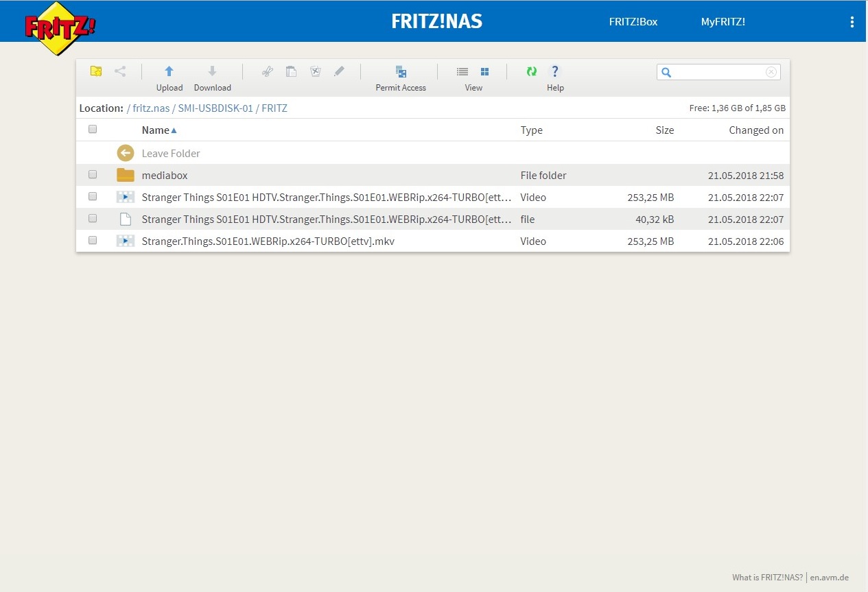This screenshot has height=592, width=868.
Task: Tick the checkbox of the 40,32 kB file
Action: click(x=93, y=218)
